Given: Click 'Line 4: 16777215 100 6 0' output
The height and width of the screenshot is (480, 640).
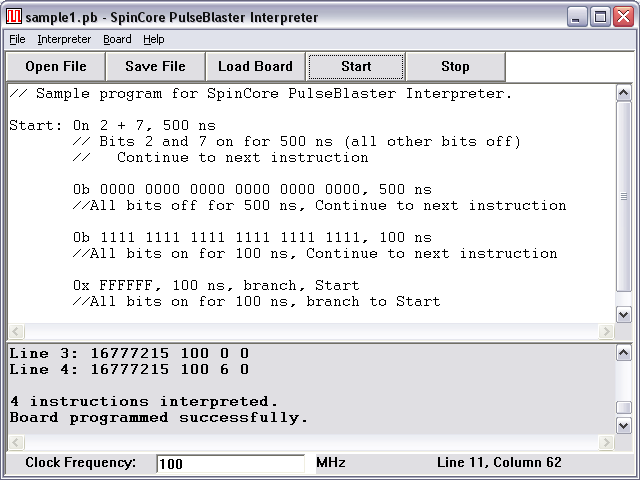Looking at the screenshot, I should tap(129, 369).
